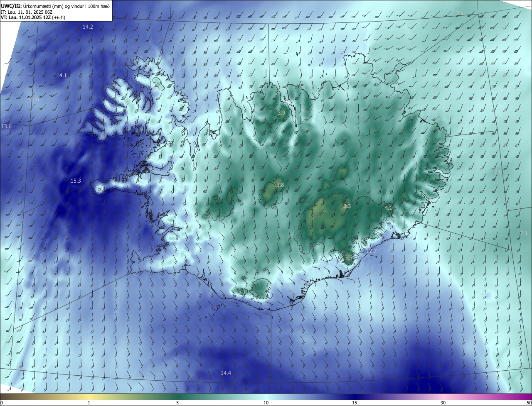Click the value label 13.6
Image resolution: width=532 pixels, height=406 pixels.
(x=7, y=126)
